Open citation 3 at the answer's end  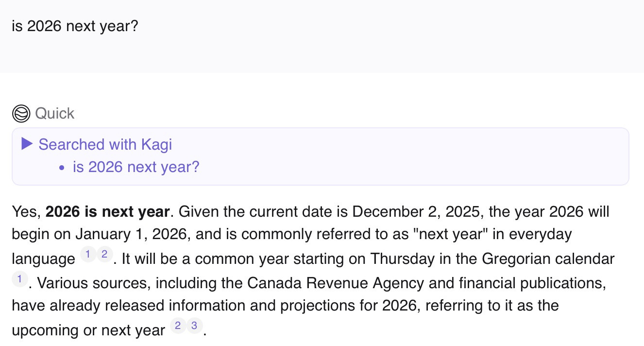194,326
